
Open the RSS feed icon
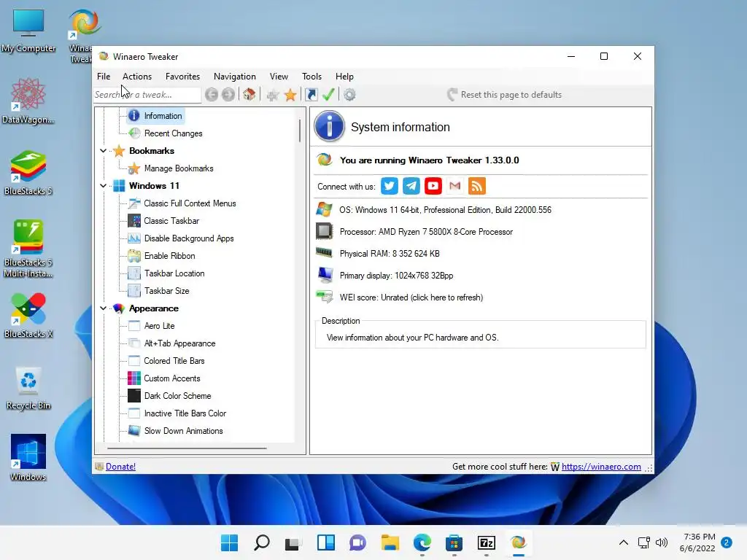pos(477,186)
